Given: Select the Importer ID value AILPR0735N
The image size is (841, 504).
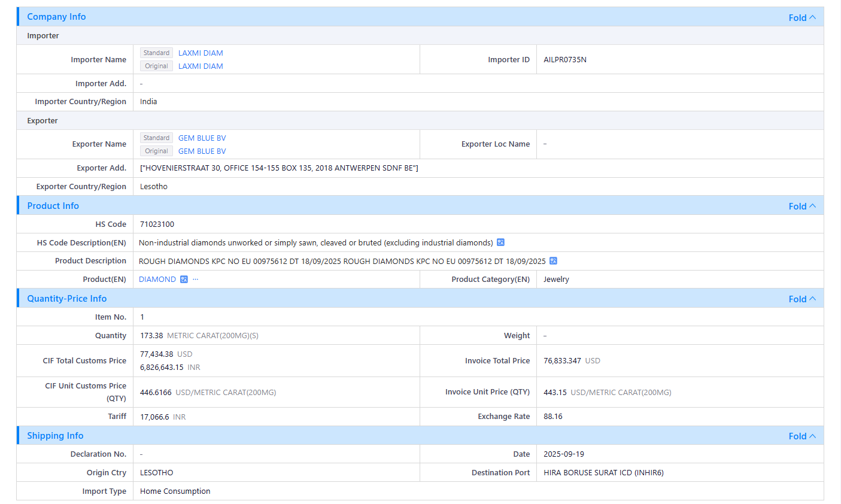Looking at the screenshot, I should point(565,59).
